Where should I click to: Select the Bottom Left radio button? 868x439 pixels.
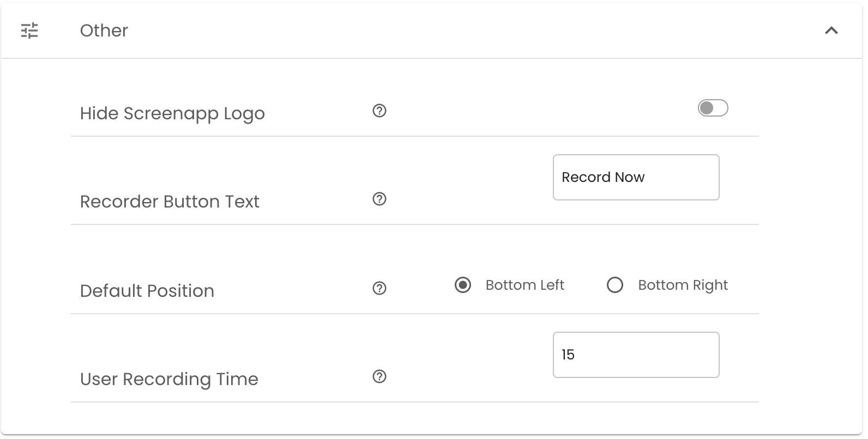pyautogui.click(x=463, y=285)
